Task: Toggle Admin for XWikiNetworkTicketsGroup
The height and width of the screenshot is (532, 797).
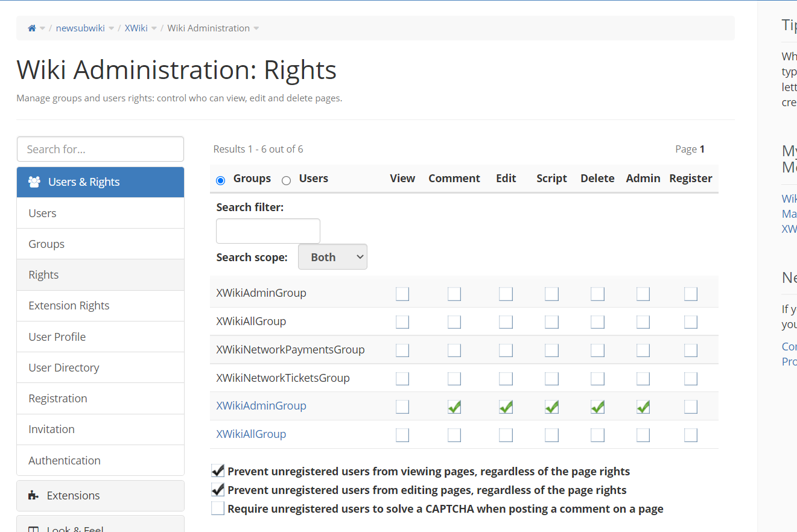Action: (643, 378)
